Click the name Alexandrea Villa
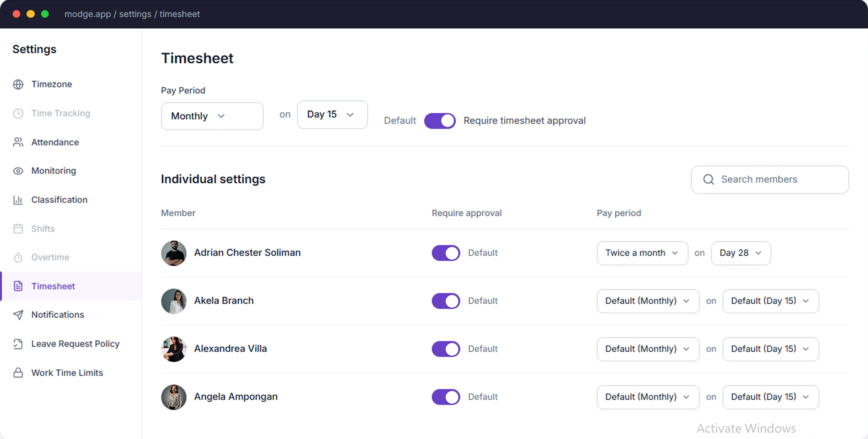 230,349
